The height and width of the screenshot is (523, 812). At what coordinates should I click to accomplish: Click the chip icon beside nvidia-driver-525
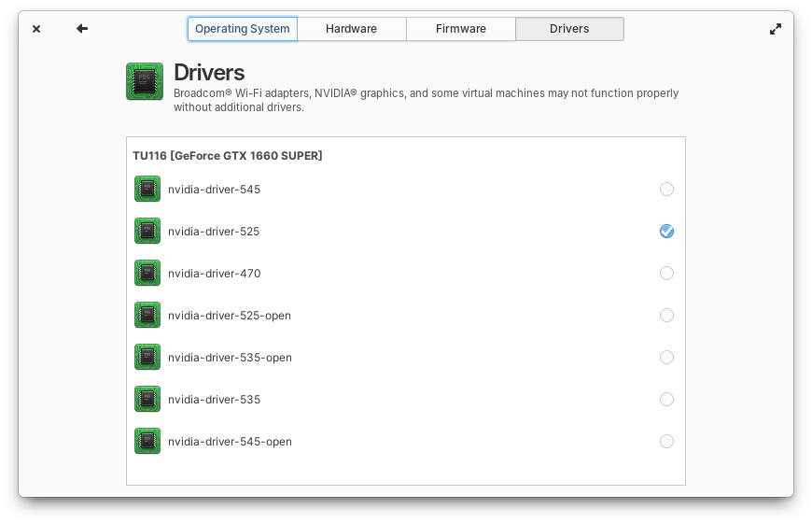click(x=147, y=231)
